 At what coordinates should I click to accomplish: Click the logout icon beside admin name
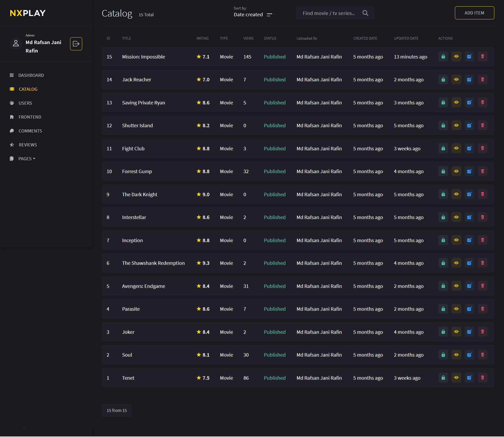(x=76, y=44)
